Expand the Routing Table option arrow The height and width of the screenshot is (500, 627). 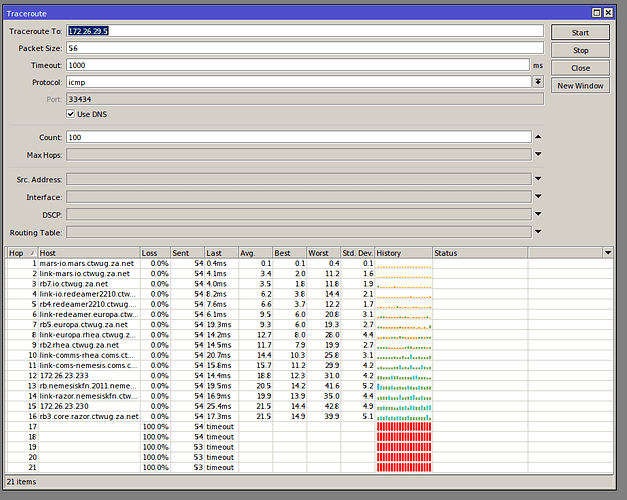click(x=538, y=232)
